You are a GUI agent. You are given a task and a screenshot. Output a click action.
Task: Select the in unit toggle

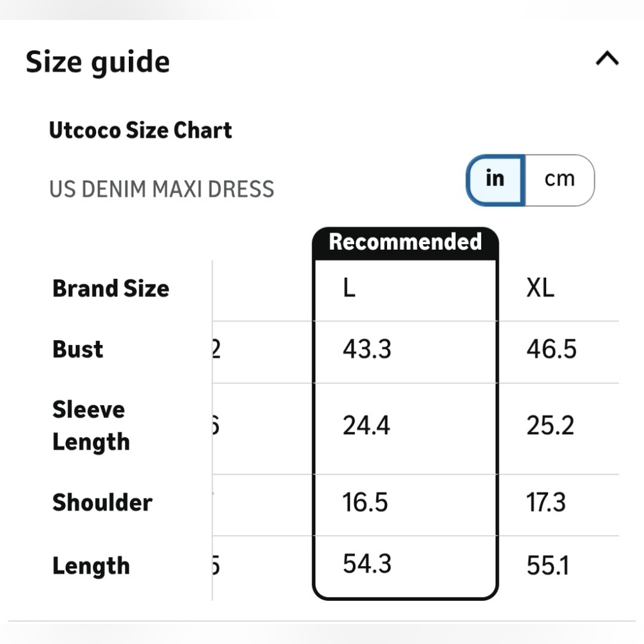[x=495, y=180]
